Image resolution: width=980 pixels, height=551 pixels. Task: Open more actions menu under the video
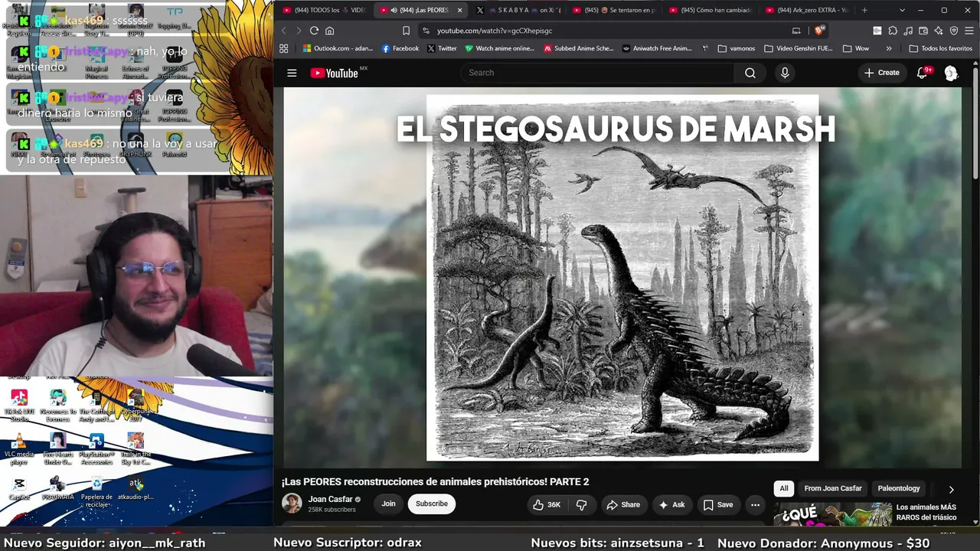(755, 504)
